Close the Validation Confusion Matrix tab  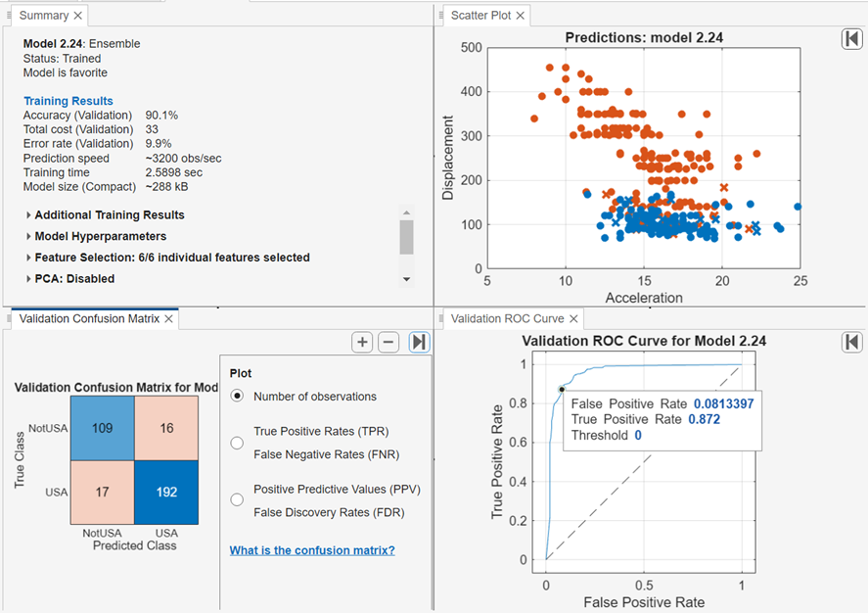[x=168, y=319]
